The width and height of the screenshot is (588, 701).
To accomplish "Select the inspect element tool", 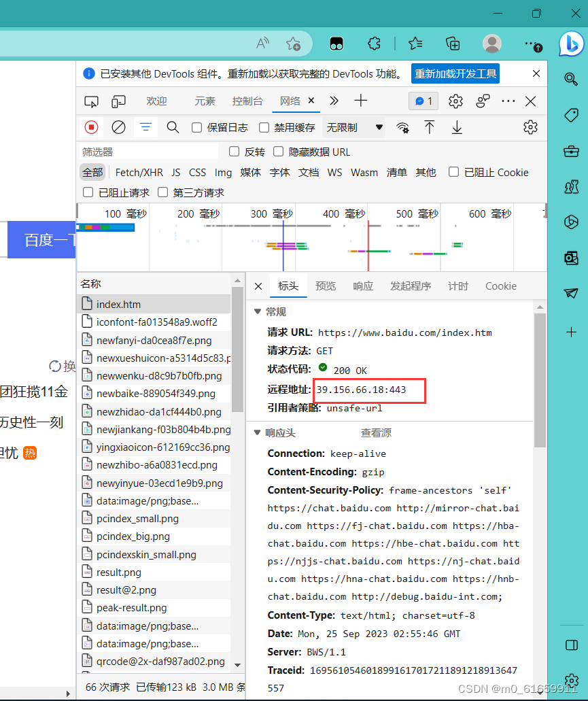I will pos(91,101).
